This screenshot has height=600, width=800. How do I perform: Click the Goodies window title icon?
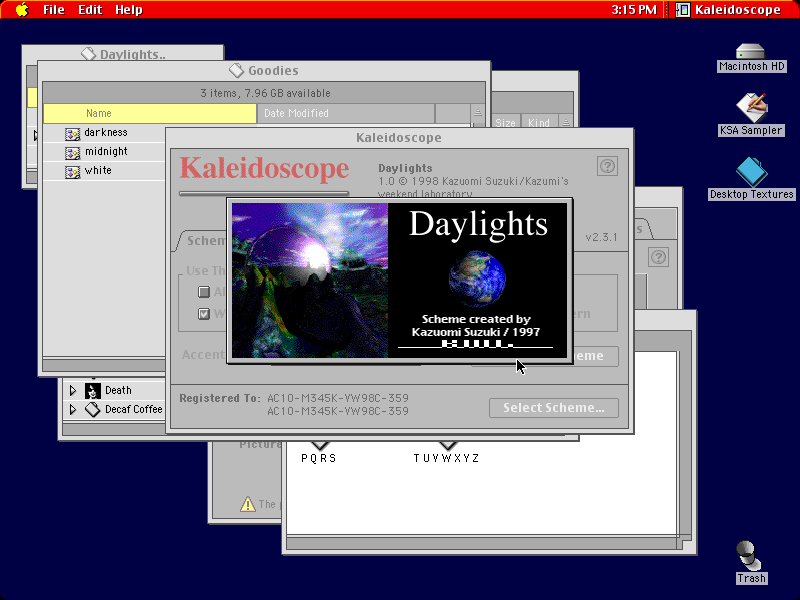click(x=236, y=70)
